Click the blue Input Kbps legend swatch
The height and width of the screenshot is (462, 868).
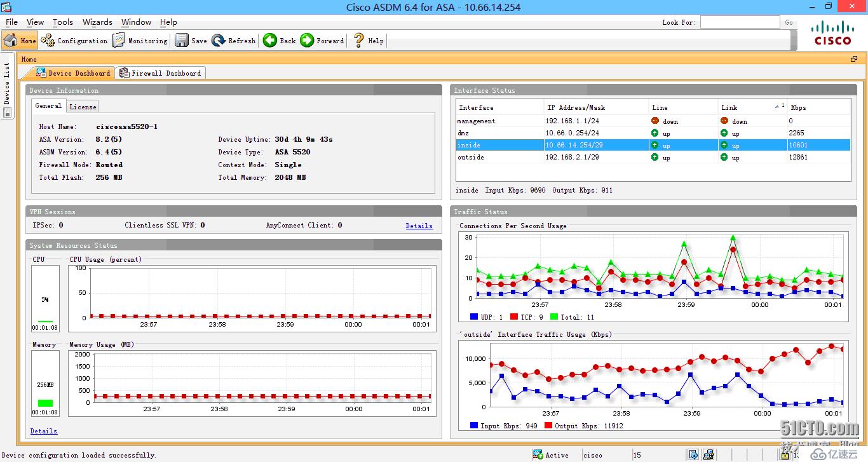tap(474, 426)
